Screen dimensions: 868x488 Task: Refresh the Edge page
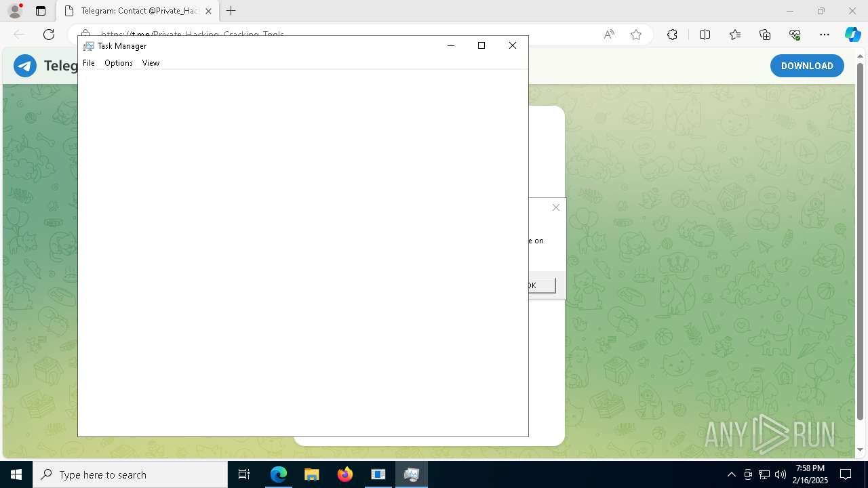pos(49,35)
